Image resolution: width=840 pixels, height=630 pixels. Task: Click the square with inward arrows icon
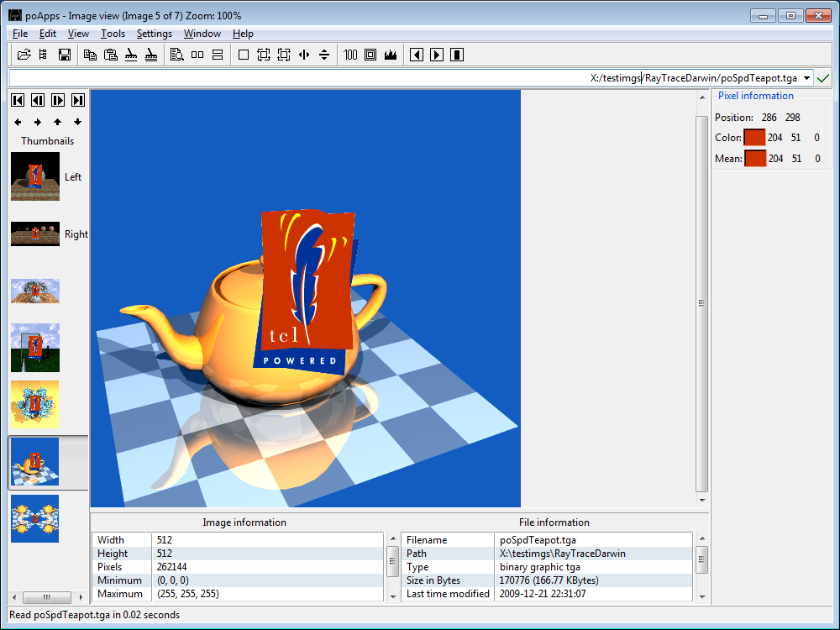(x=284, y=55)
